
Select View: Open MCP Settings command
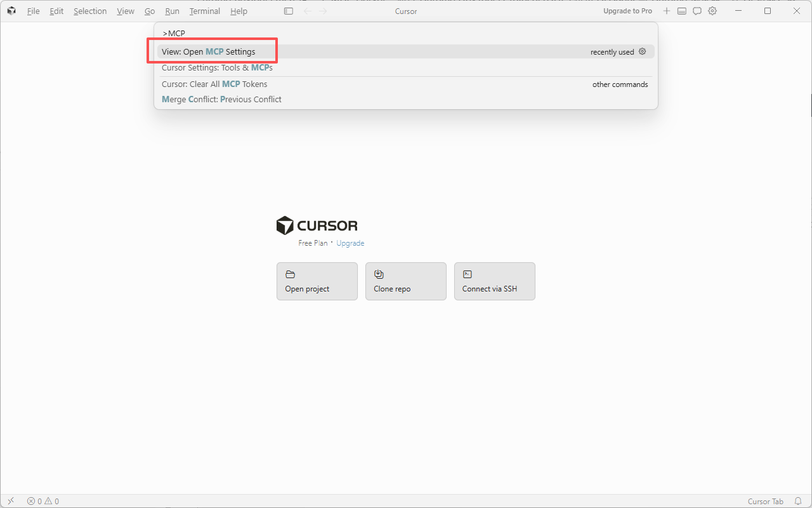pos(406,51)
